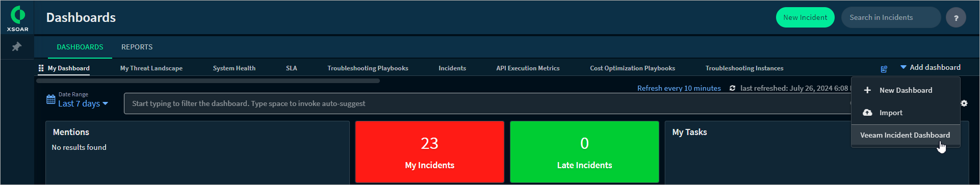980x185 pixels.
Task: Click the dashboard settings icon left of Add dashboard
Action: (x=884, y=69)
